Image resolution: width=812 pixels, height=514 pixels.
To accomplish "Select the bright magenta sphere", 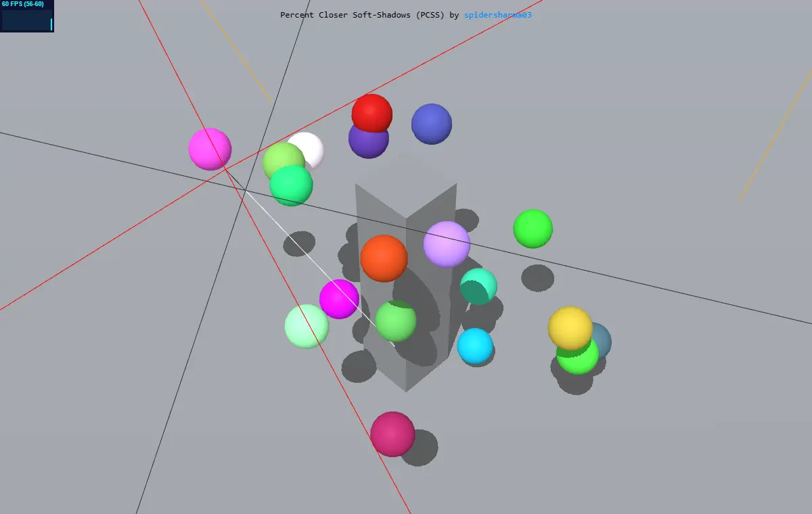I will coord(339,299).
